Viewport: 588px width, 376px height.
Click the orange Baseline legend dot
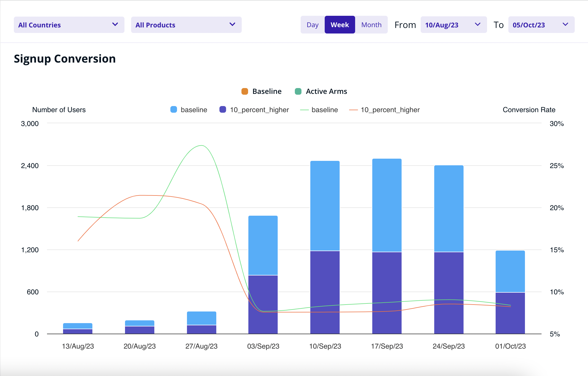244,91
